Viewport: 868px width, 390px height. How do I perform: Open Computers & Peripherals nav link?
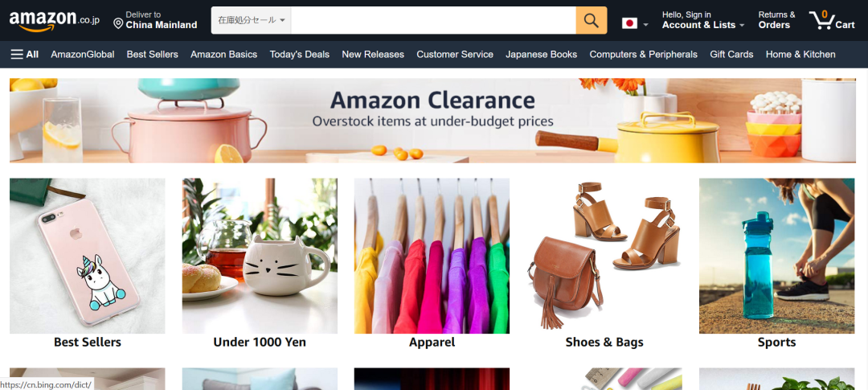(643, 55)
